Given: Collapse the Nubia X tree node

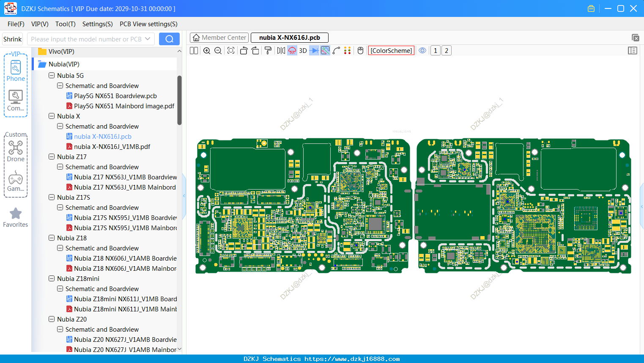Looking at the screenshot, I should pos(52,116).
